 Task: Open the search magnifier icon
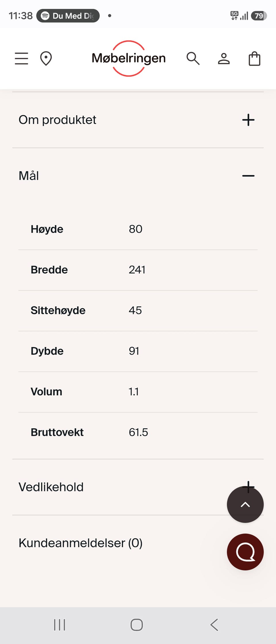[x=193, y=58]
